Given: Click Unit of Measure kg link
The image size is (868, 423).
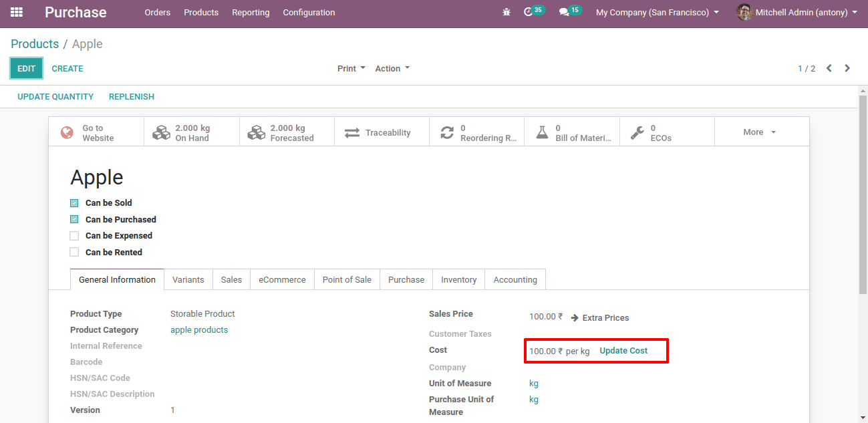Looking at the screenshot, I should pos(534,383).
